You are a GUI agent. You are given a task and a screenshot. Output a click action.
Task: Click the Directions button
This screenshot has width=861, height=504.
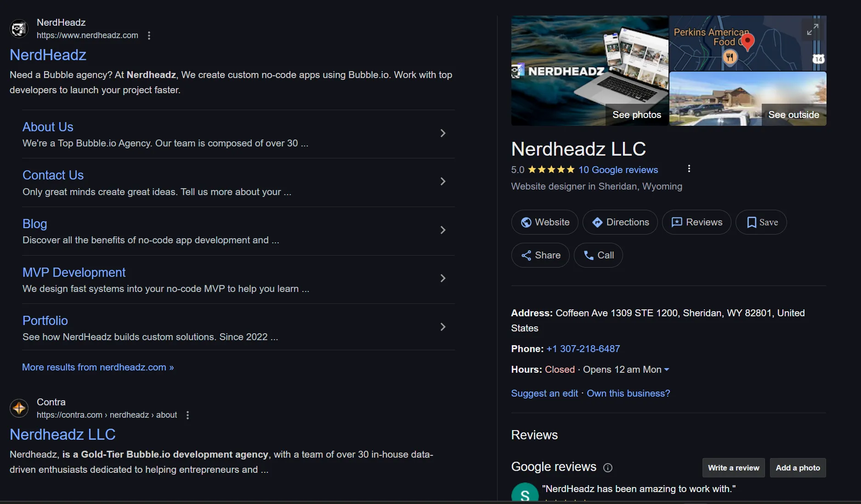(x=620, y=222)
